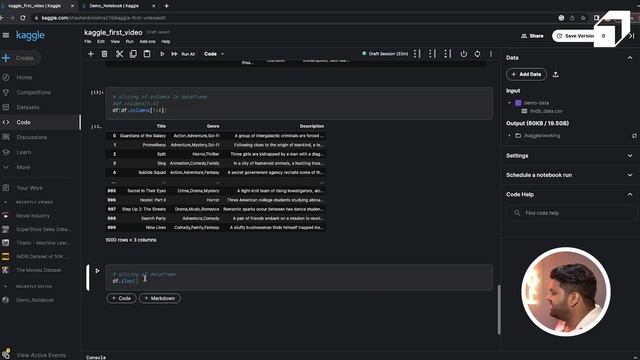Expand /kaggle/working folder
Screen dimensions: 640x360
click(509, 136)
